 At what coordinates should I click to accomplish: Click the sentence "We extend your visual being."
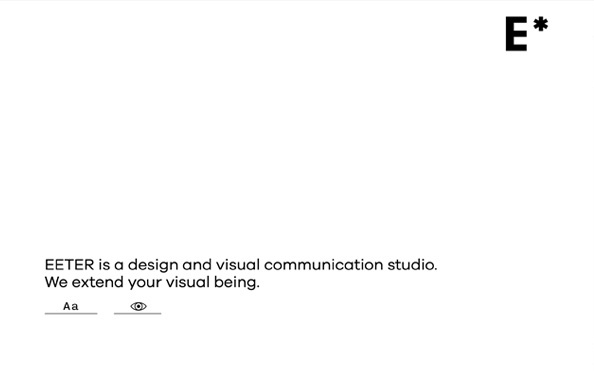[152, 282]
